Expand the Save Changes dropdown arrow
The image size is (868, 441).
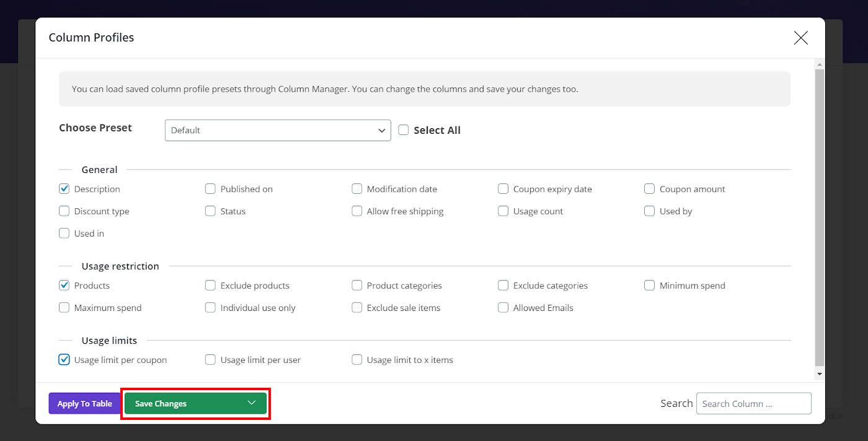click(251, 403)
